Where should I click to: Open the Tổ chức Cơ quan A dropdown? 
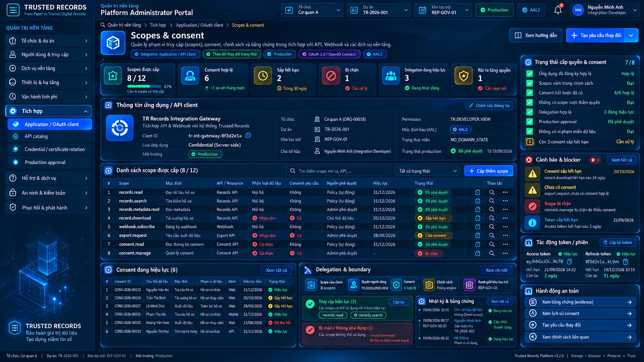click(312, 10)
